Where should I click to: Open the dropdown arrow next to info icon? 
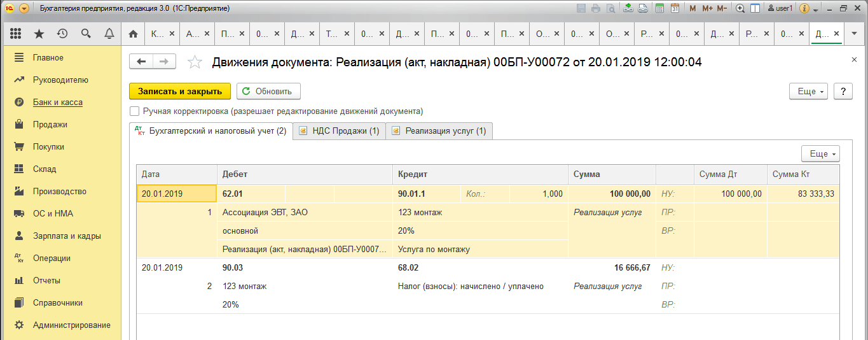(x=815, y=9)
